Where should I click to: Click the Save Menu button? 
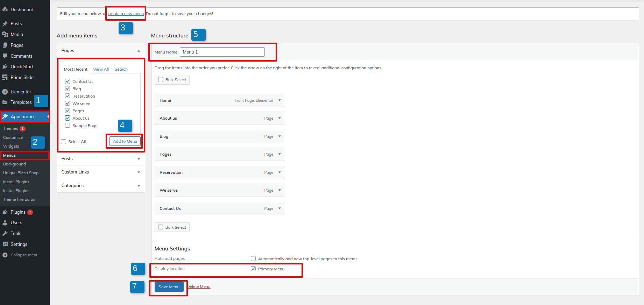click(x=169, y=287)
